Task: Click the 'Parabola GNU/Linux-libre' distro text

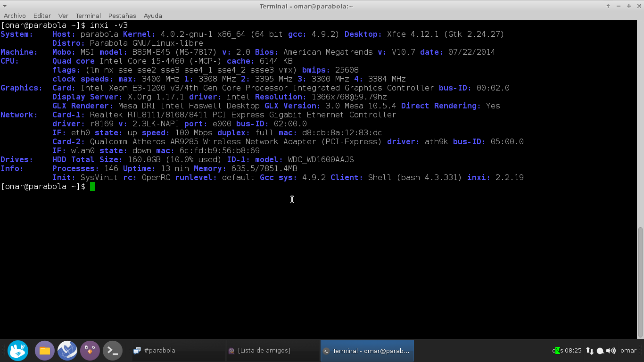Action: [147, 43]
